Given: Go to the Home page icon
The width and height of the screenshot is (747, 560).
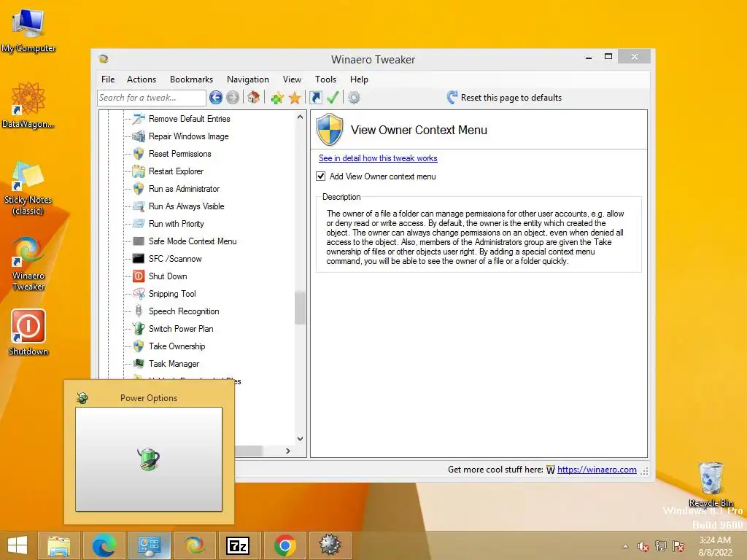Looking at the screenshot, I should pos(253,98).
